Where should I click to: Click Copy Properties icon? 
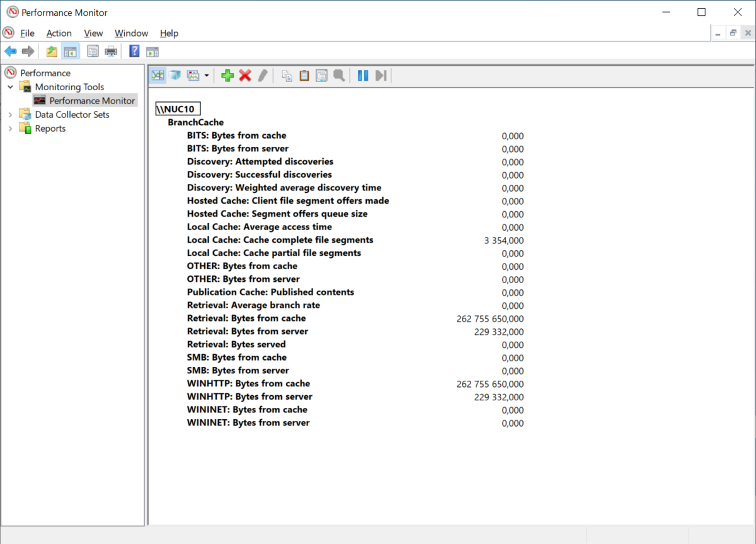click(287, 76)
